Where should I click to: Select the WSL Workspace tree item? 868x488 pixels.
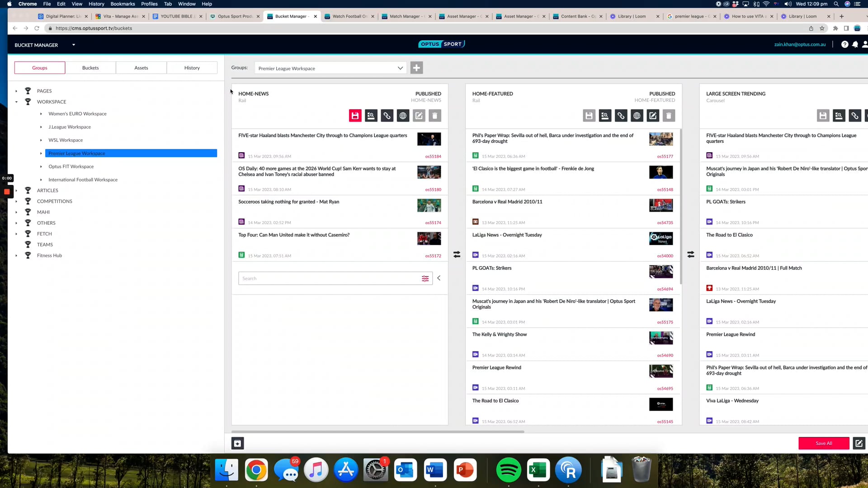coord(66,140)
